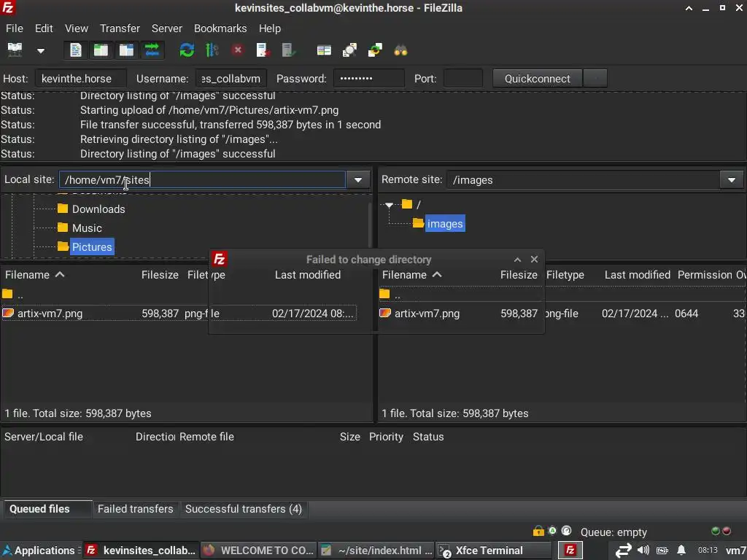Open the Edit menu
The height and width of the screenshot is (560, 747).
click(x=44, y=28)
